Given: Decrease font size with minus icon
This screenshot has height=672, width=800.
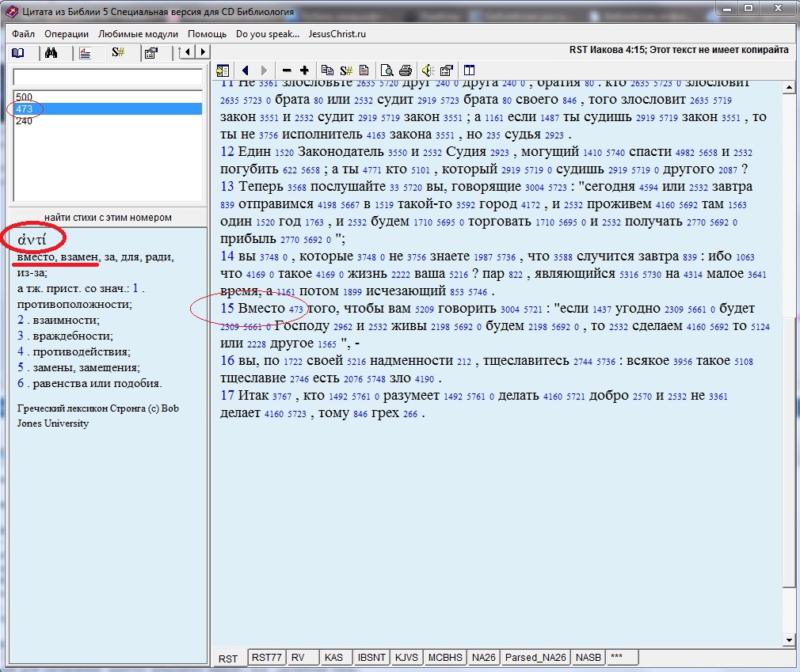Looking at the screenshot, I should coord(286,70).
